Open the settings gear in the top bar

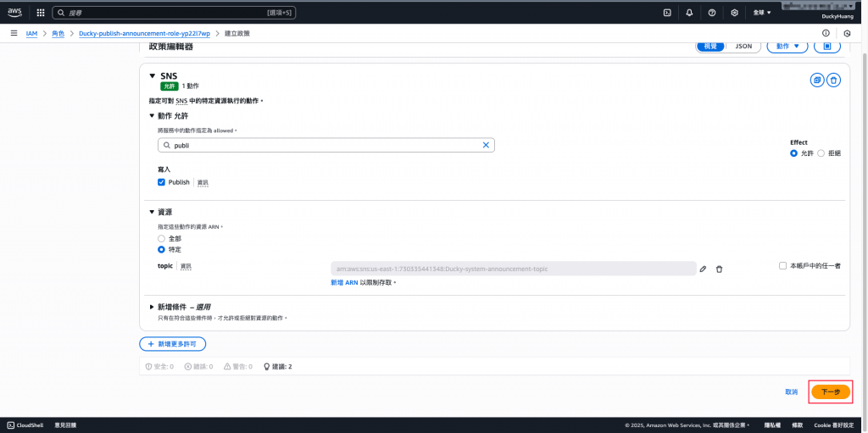click(x=735, y=12)
